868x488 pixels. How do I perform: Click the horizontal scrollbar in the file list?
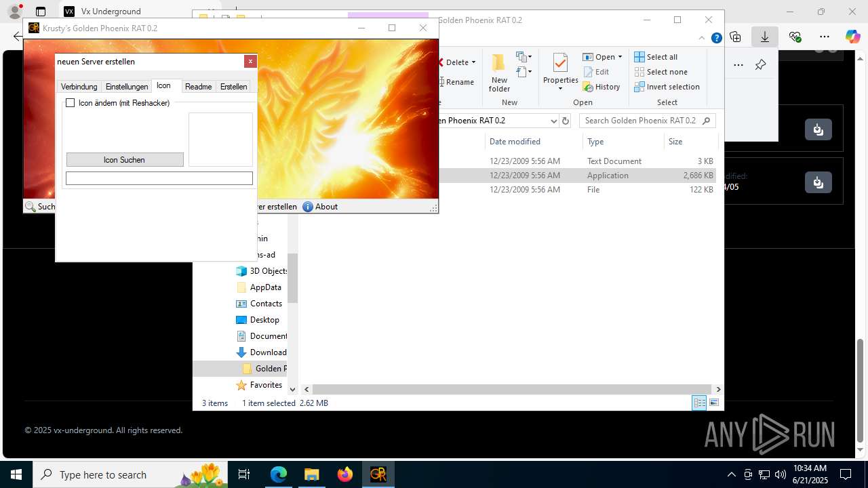(512, 390)
